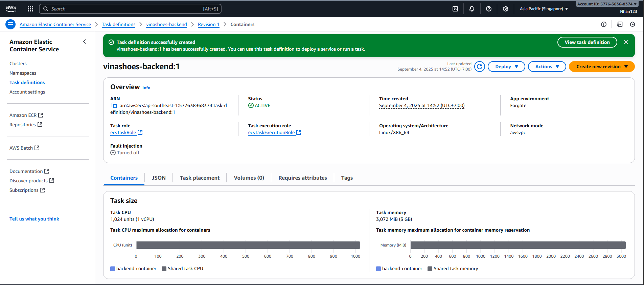Go to Task definitions breadcrumb
This screenshot has height=285, width=644.
point(118,24)
